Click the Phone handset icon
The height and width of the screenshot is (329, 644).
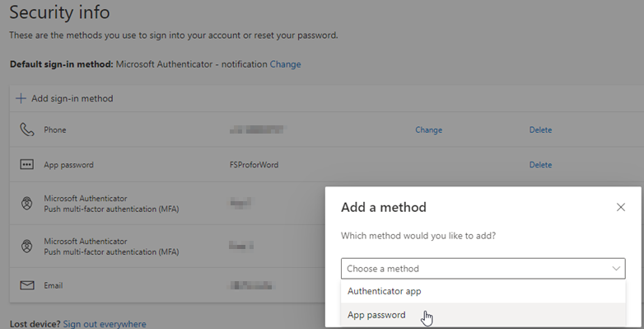tap(26, 129)
